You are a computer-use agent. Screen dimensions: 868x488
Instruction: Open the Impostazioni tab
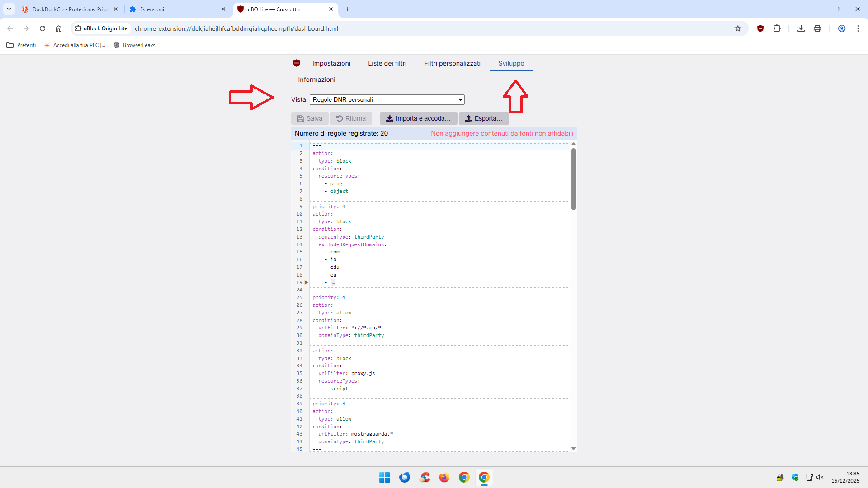(331, 63)
